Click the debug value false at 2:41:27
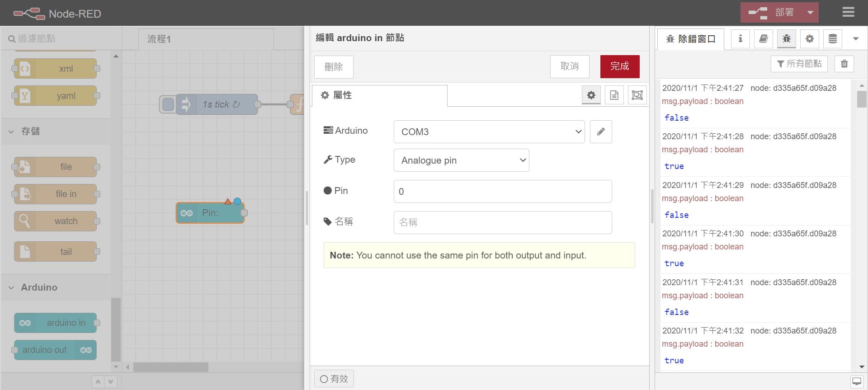Viewport: 868px width, 390px height. coord(676,117)
